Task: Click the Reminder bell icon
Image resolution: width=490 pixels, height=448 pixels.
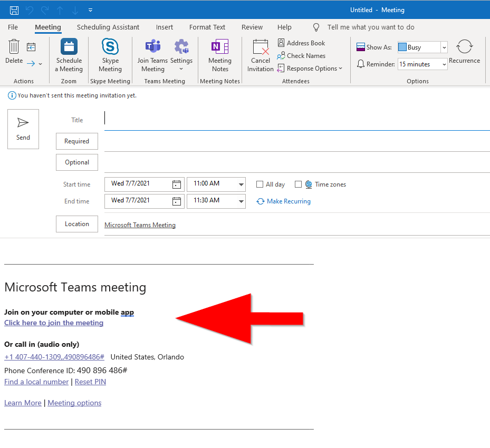Action: pyautogui.click(x=361, y=64)
